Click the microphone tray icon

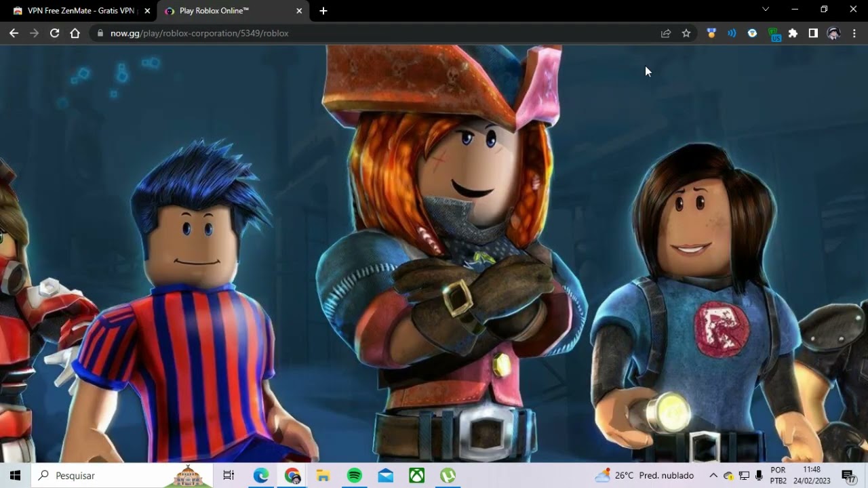[x=759, y=476]
